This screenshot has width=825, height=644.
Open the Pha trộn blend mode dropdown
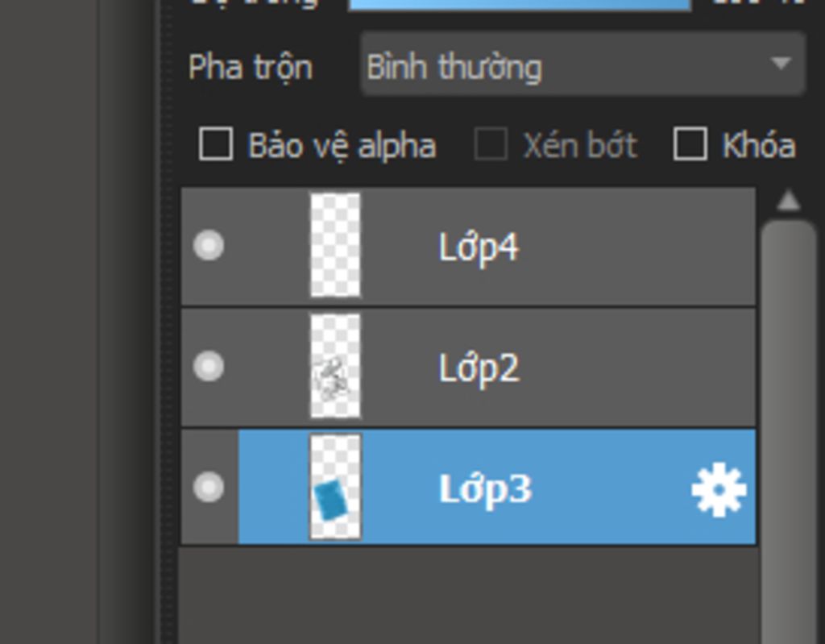point(583,64)
